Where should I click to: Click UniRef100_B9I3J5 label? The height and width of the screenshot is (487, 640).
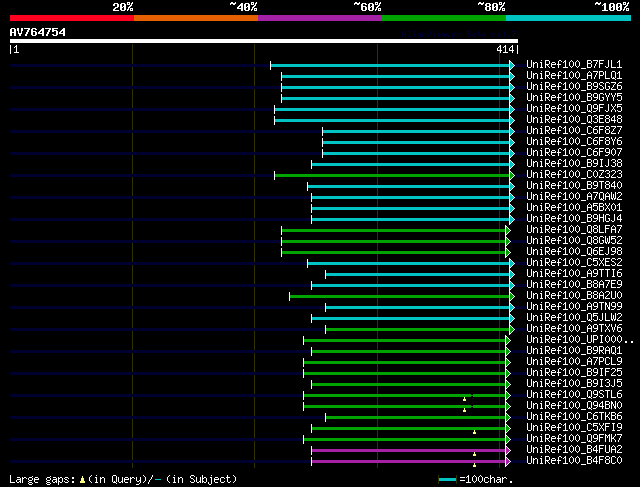tap(574, 384)
